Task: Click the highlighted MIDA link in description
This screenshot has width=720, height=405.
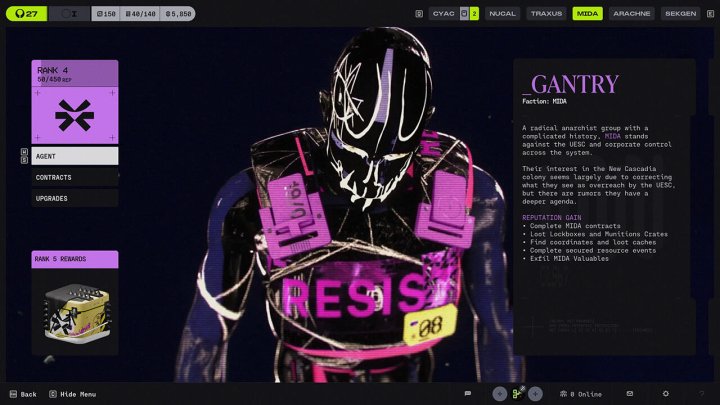Action: (x=613, y=136)
